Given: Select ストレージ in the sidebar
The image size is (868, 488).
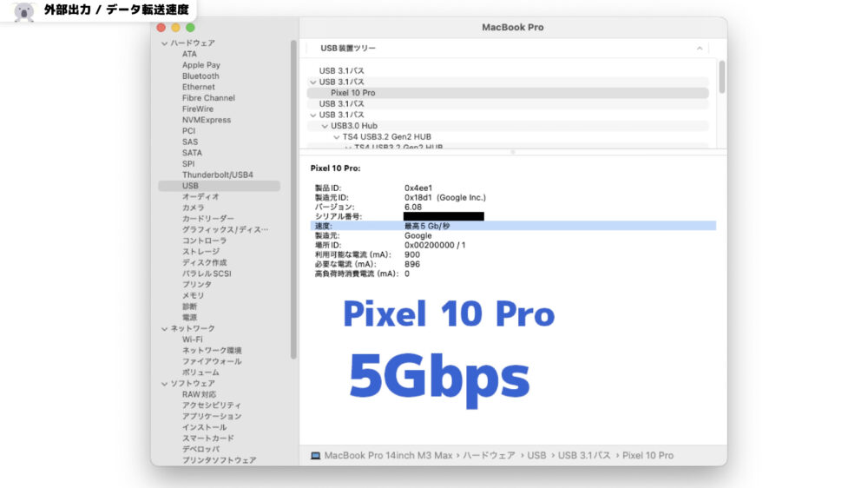Looking at the screenshot, I should point(201,252).
